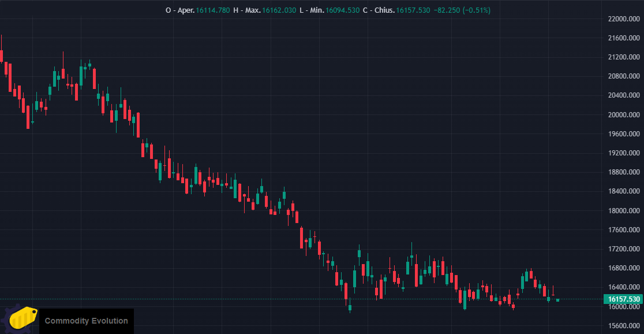The height and width of the screenshot is (334, 644).
Task: Click the 20000.000 price axis label
Action: (623, 115)
